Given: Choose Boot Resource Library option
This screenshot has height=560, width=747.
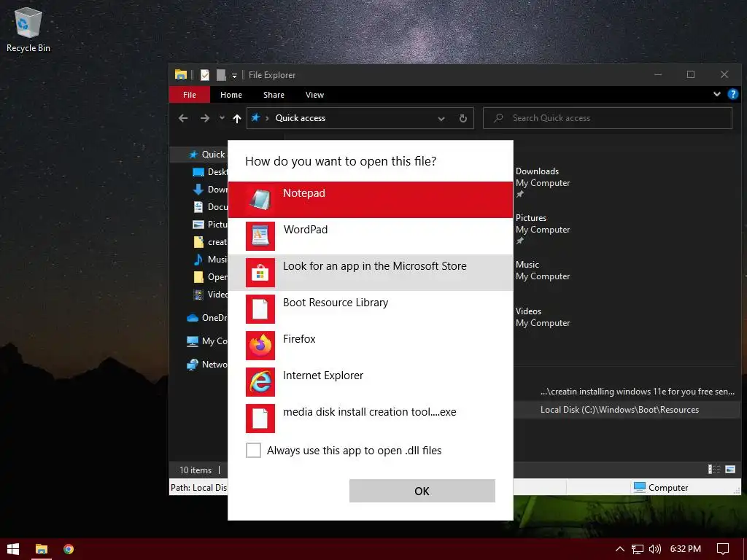Looking at the screenshot, I should [x=370, y=308].
